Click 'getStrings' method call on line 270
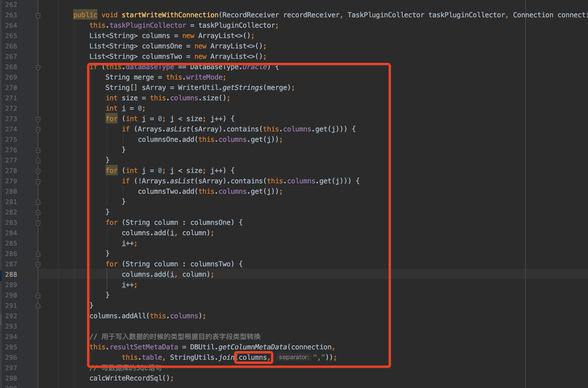The width and height of the screenshot is (588, 388). [x=242, y=88]
